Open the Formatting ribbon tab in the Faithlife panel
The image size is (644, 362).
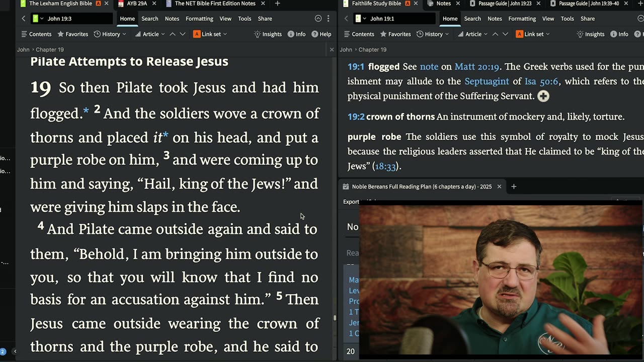[x=522, y=19]
